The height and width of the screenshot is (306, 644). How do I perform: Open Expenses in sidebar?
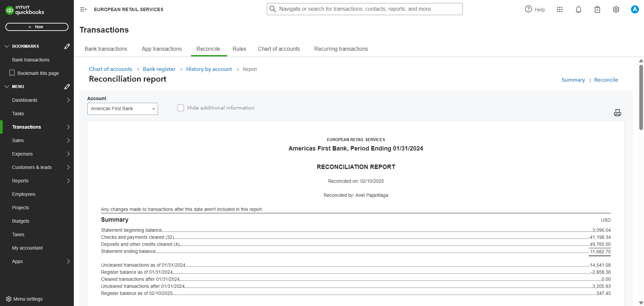click(22, 154)
